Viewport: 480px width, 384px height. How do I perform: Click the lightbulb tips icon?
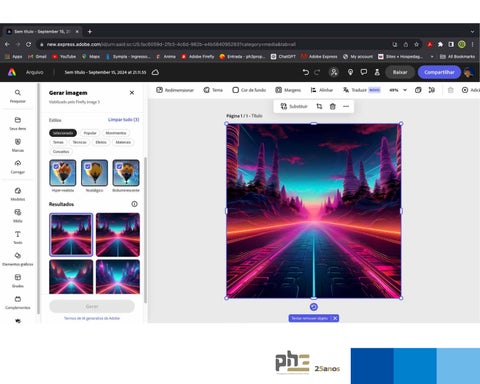click(x=350, y=72)
